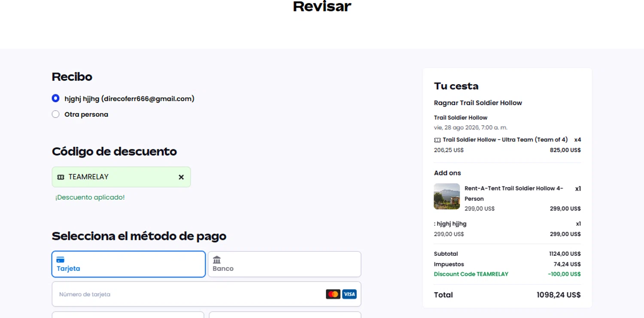Click the 825,00 US$ ticket total
This screenshot has height=318, width=644.
point(565,150)
